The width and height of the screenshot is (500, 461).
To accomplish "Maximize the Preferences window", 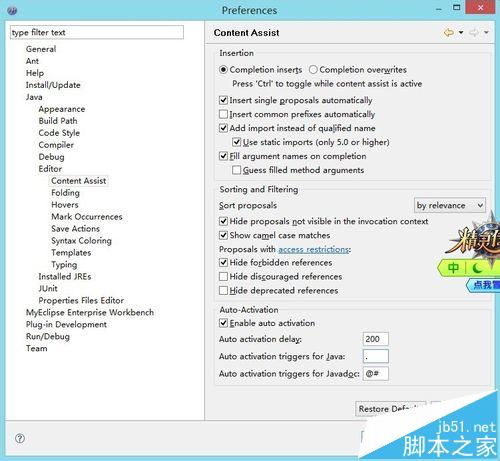I will 457,7.
